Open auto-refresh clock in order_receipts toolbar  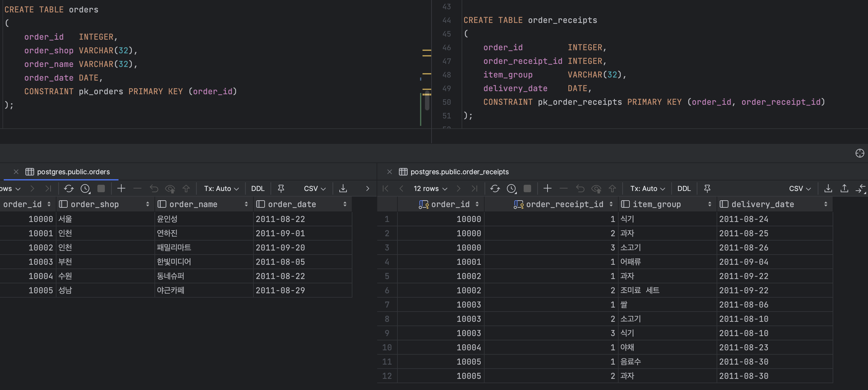tap(512, 188)
